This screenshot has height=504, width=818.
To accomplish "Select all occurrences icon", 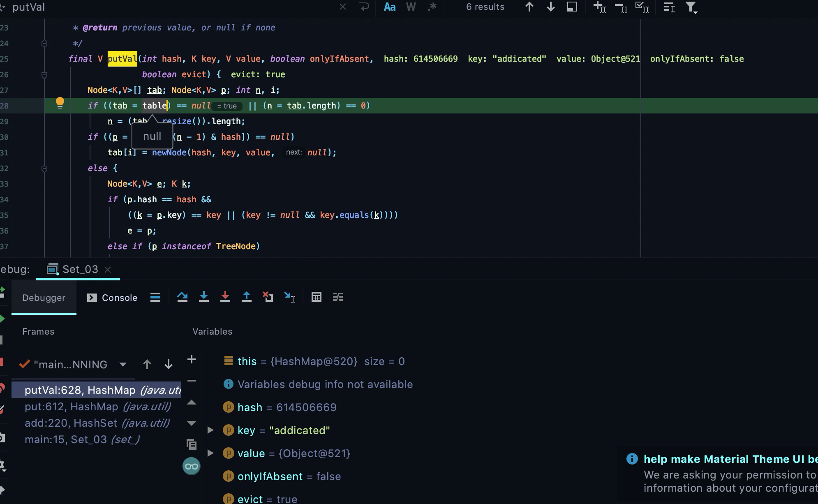I will click(x=642, y=7).
